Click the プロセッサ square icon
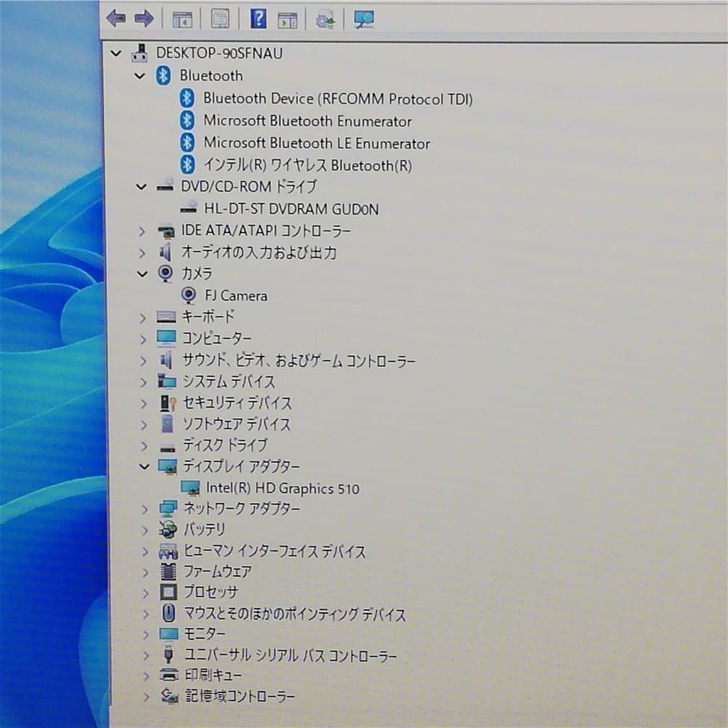 [x=169, y=592]
